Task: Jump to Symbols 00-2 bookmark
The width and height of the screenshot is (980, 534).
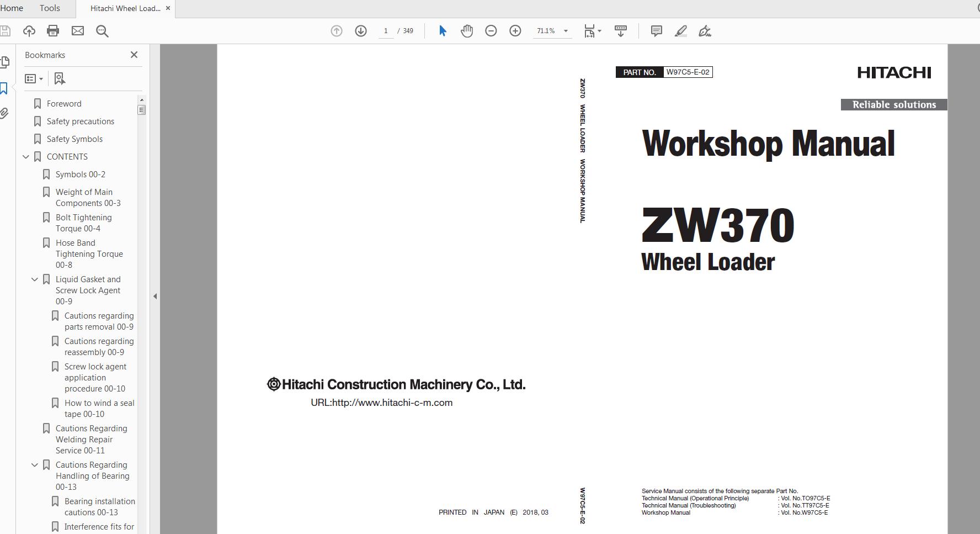Action: click(x=81, y=175)
